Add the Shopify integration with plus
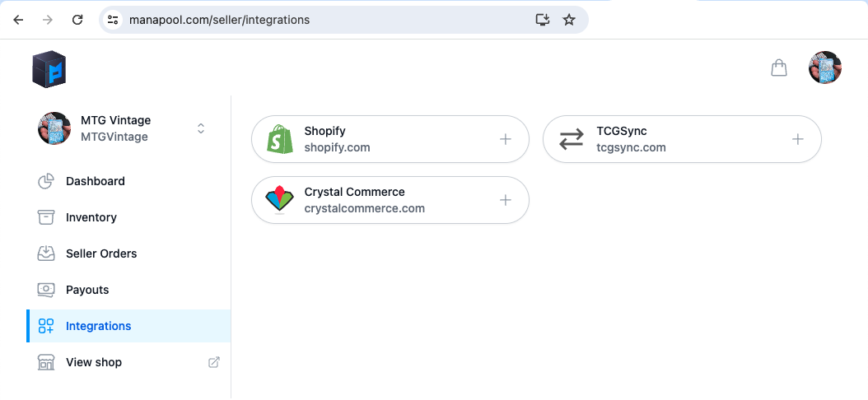Screen dimensions: 868x400 (506, 139)
